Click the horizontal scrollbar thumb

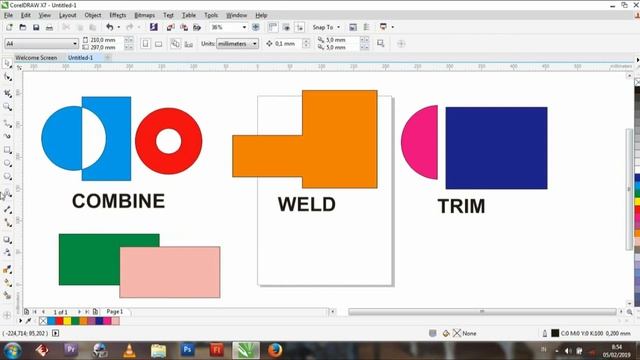click(x=482, y=312)
